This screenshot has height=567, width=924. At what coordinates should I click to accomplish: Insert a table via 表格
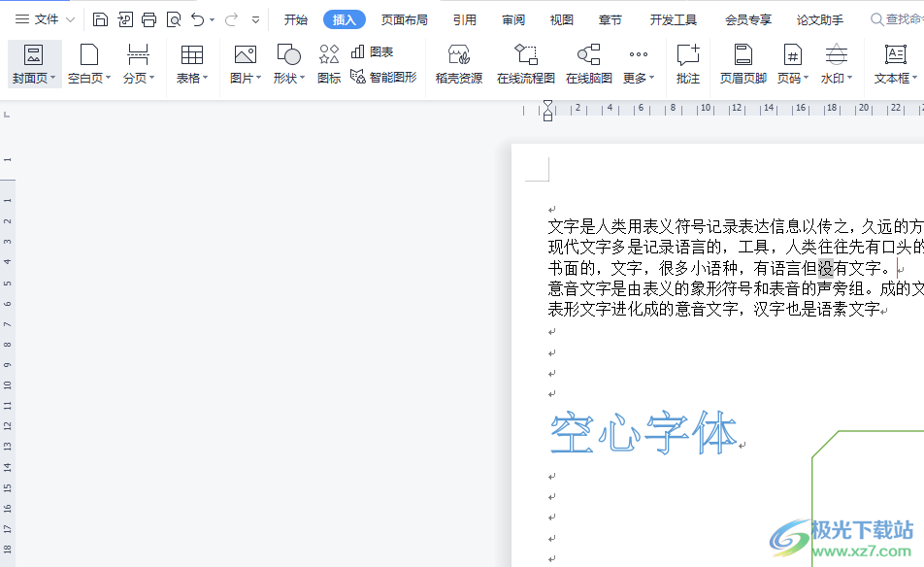[x=192, y=64]
